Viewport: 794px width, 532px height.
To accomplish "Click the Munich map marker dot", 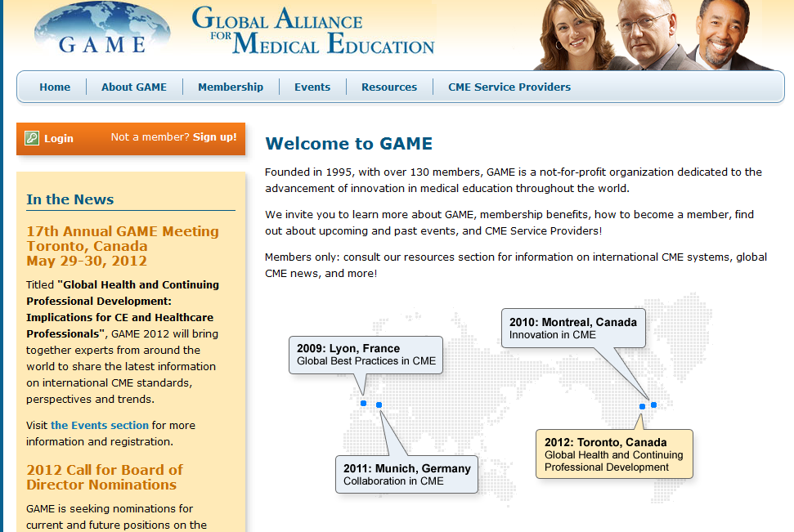I will pyautogui.click(x=379, y=405).
